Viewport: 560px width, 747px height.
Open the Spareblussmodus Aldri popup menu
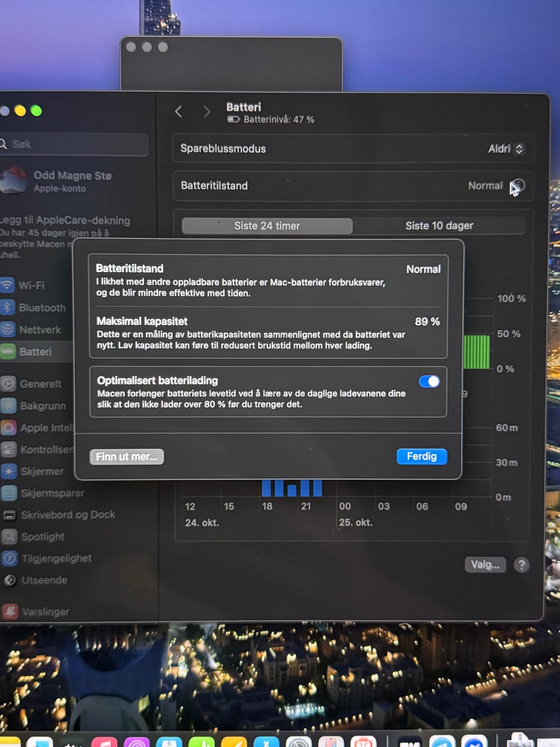pos(505,149)
